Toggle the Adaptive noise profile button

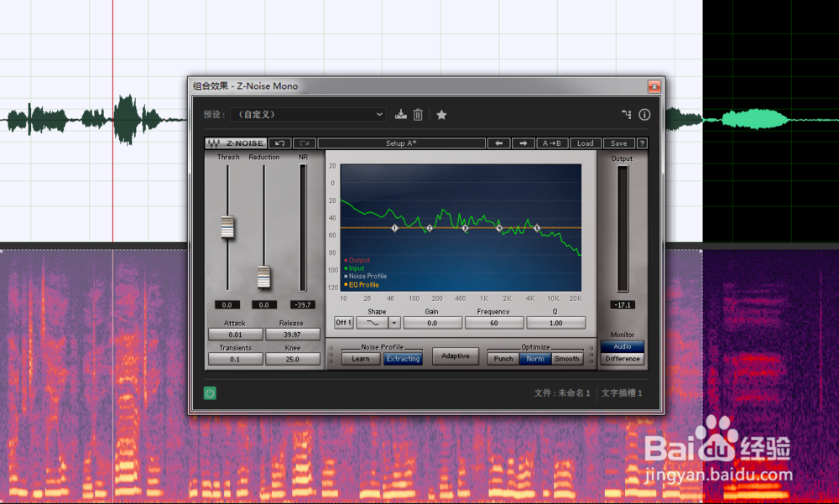tap(456, 356)
